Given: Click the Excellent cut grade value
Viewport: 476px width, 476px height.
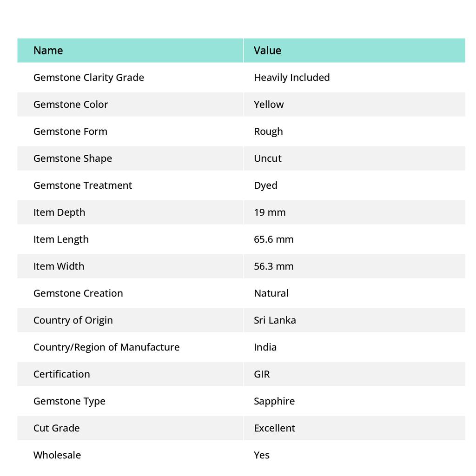Looking at the screenshot, I should click(x=274, y=428).
